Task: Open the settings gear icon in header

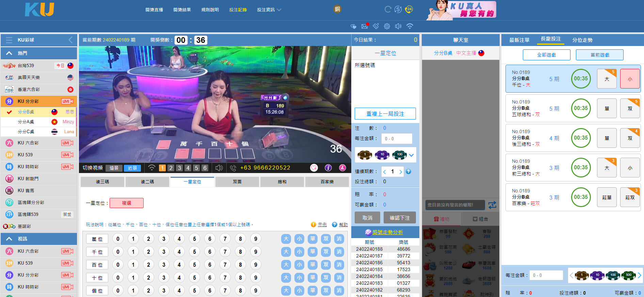Action: pyautogui.click(x=387, y=26)
